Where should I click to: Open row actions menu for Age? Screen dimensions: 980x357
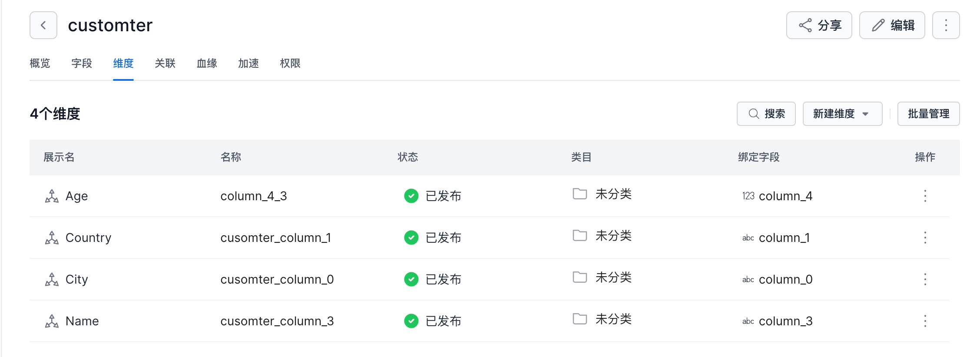925,196
